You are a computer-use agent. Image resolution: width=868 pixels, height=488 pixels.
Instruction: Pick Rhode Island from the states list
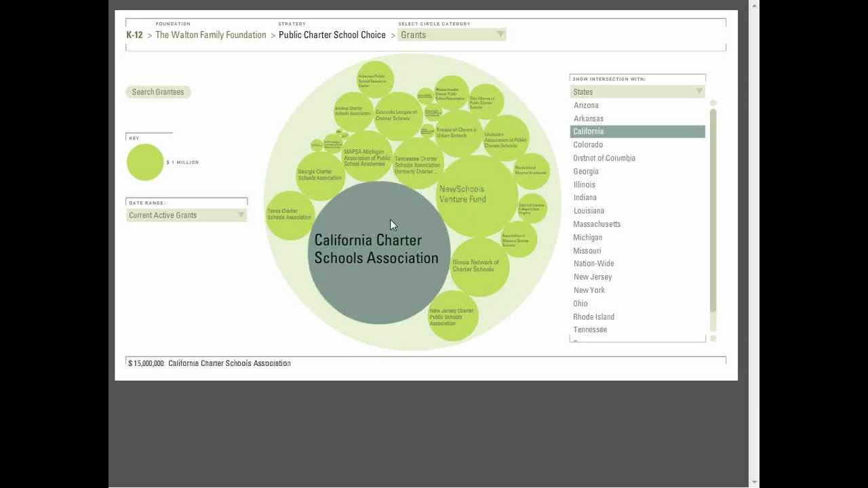(x=594, y=317)
